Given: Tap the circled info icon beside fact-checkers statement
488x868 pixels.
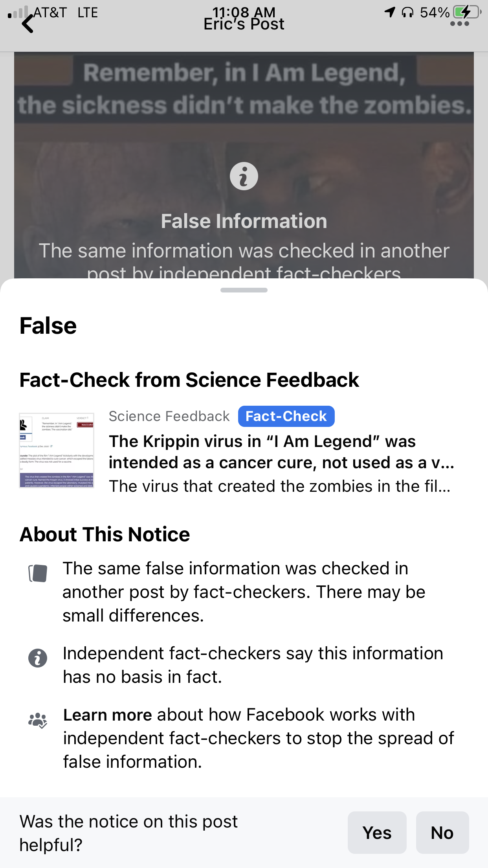Looking at the screenshot, I should click(x=38, y=658).
